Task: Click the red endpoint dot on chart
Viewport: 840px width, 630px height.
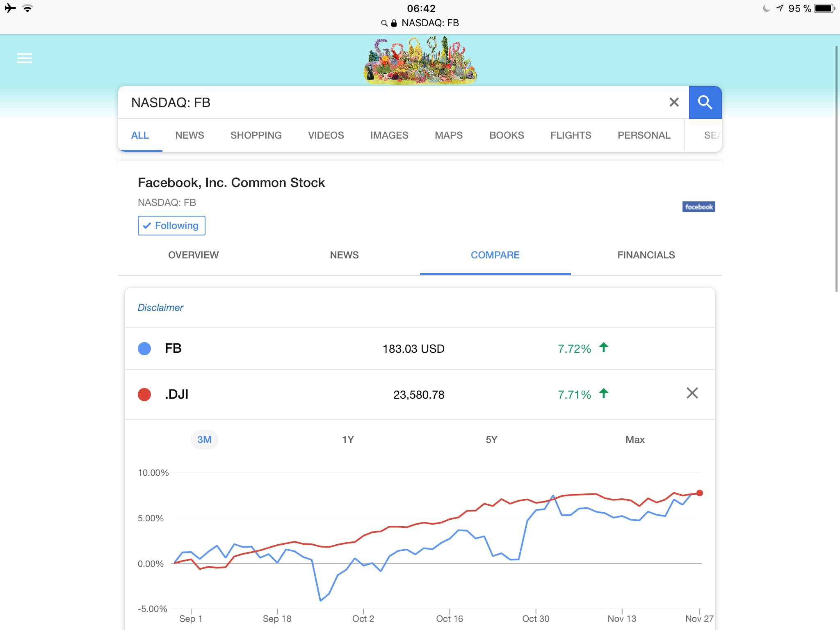Action: coord(699,493)
